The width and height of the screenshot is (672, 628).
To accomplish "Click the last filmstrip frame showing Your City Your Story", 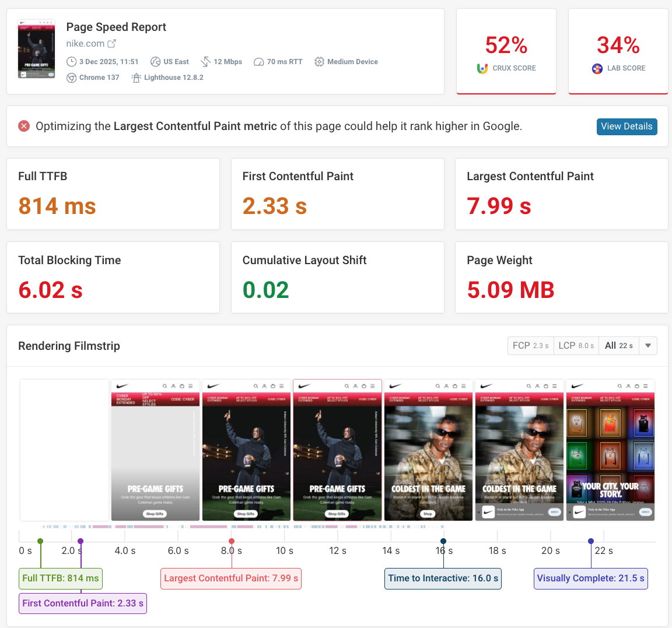I will pos(610,450).
